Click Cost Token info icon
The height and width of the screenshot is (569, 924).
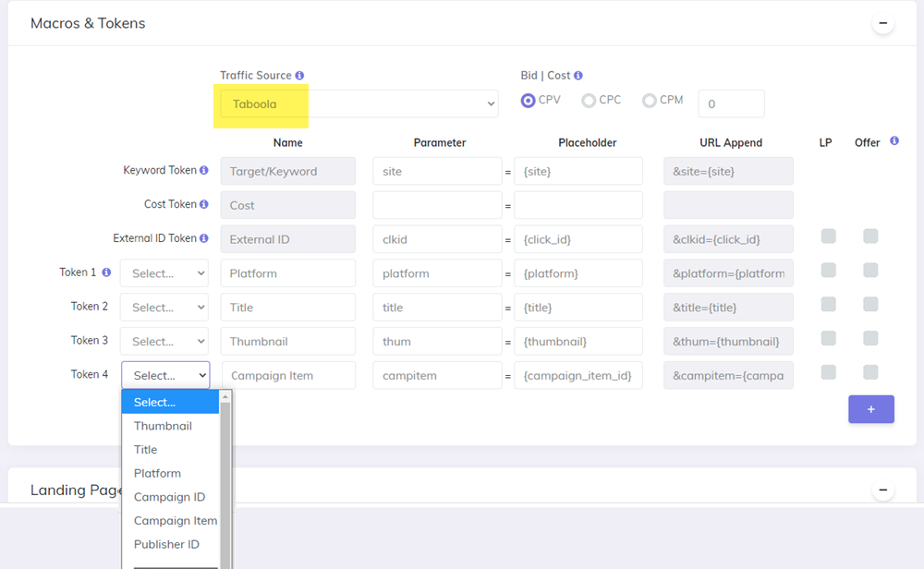[x=204, y=205]
